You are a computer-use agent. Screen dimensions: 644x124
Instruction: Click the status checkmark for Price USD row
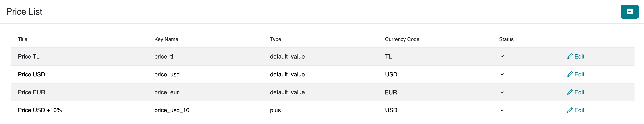coord(502,74)
